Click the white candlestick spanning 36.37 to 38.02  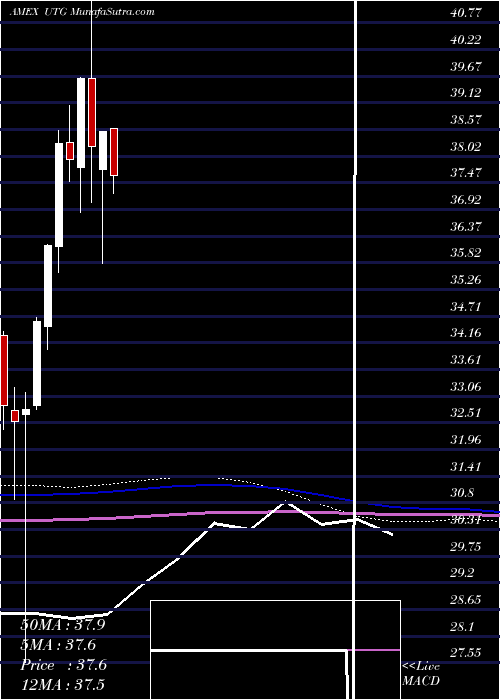(x=59, y=195)
